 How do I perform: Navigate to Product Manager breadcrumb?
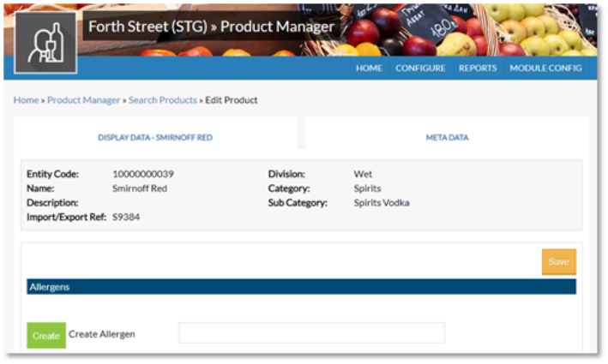tap(83, 100)
